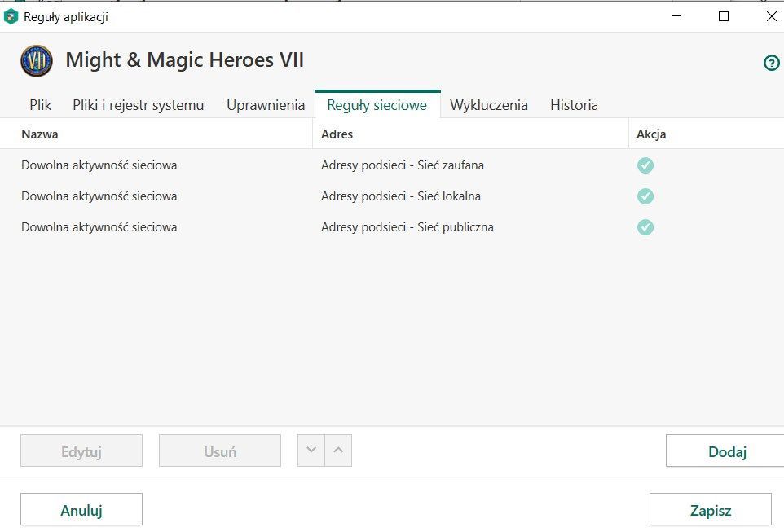
Task: Click the green action icon for Sieć lokalna rule
Action: click(645, 196)
